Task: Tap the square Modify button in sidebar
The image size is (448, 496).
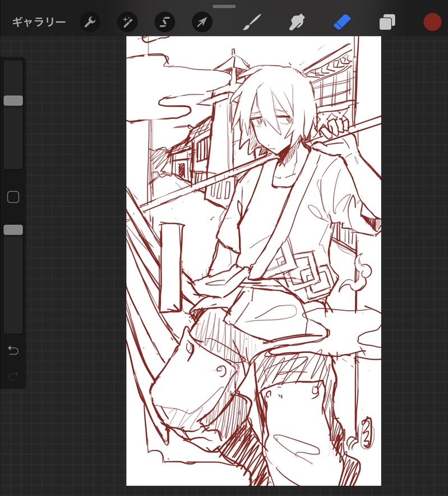Action: [13, 197]
